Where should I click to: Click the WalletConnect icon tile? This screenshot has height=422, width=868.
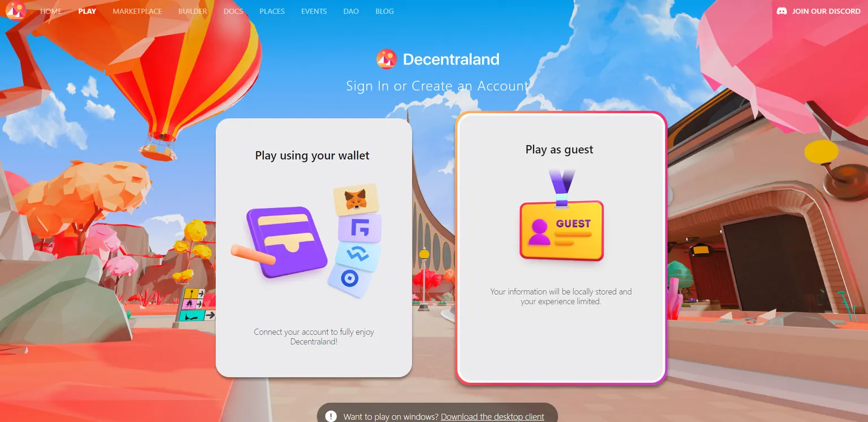tap(358, 255)
